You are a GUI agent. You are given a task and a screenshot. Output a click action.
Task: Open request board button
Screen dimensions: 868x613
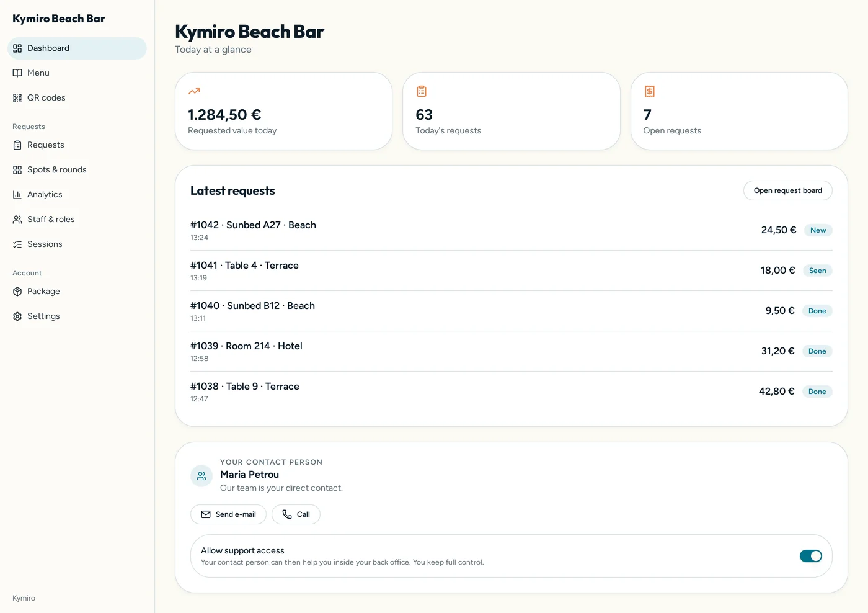[787, 190]
